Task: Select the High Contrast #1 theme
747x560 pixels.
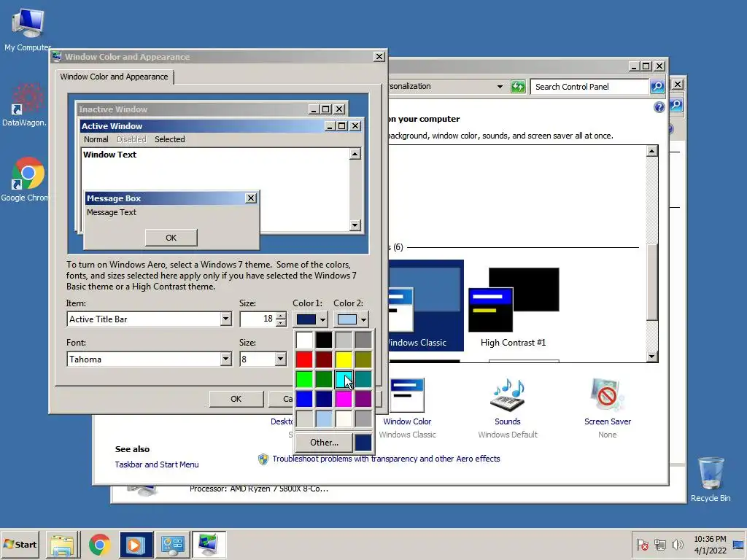Action: click(514, 307)
